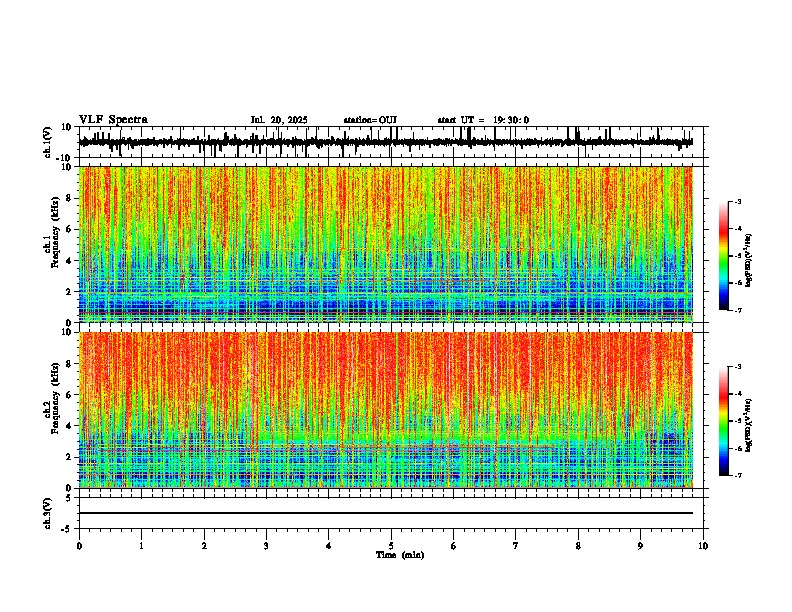
Task: Select the "start UT = 19:30:0" text
Action: coord(483,120)
